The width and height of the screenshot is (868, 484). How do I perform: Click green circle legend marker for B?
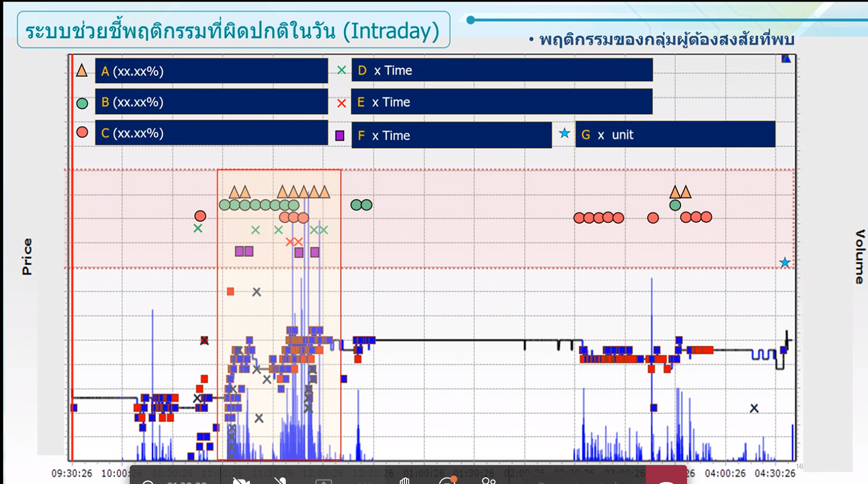(x=82, y=103)
